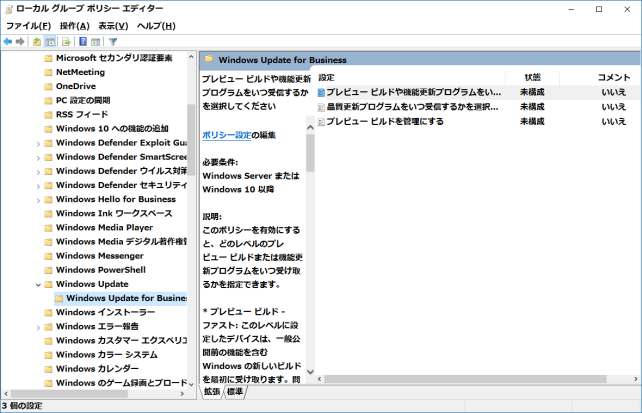Expand Windows Defender ウイルス対策 node

(38, 172)
